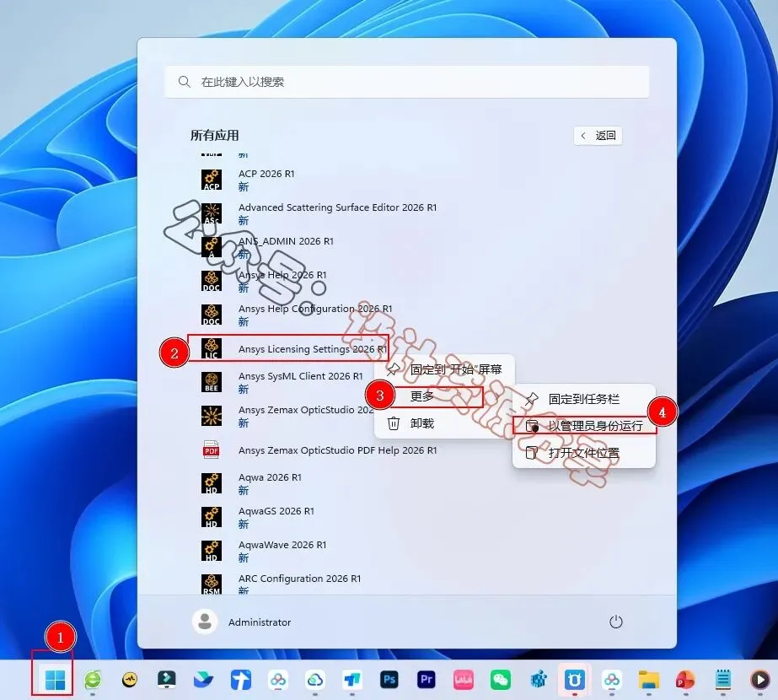
Task: Open WeChat from the taskbar
Action: coord(500,680)
